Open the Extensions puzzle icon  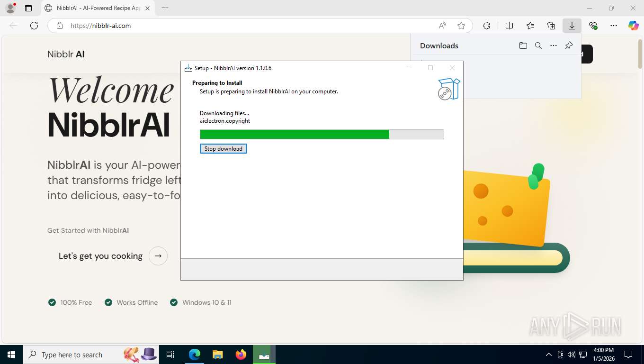pyautogui.click(x=486, y=26)
